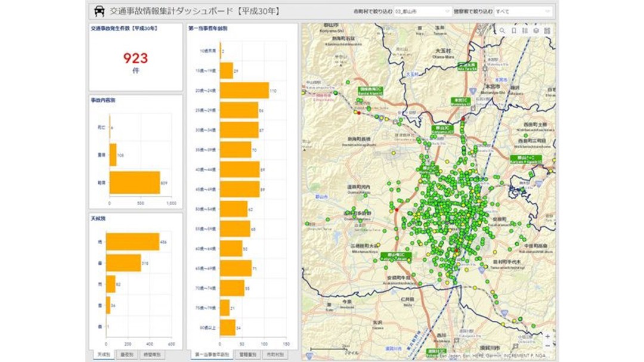This screenshot has width=644, height=362.
Task: Switch to the 天候別 tab
Action: click(x=104, y=355)
